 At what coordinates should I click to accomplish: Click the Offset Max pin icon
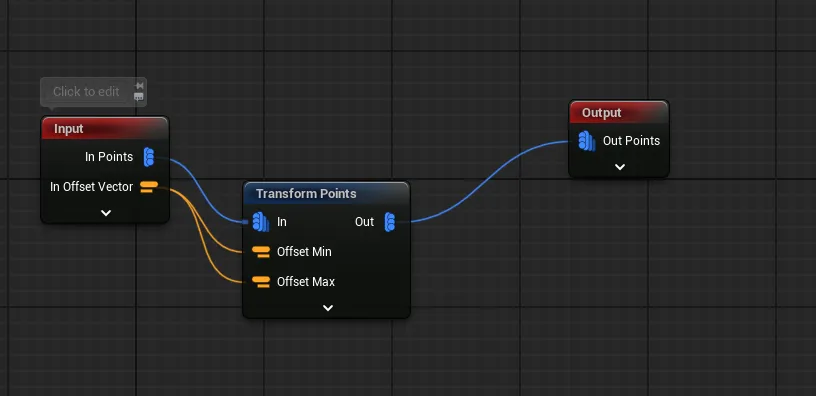click(261, 282)
